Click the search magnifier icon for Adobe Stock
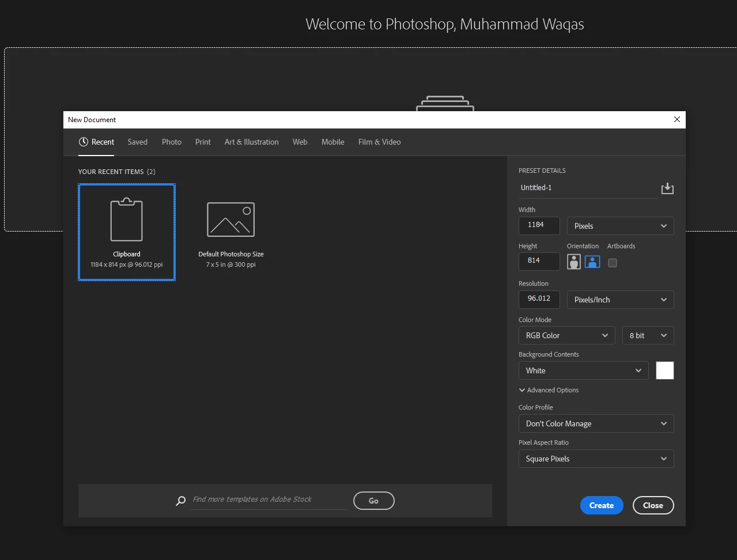Viewport: 737px width, 560px height. coord(181,501)
